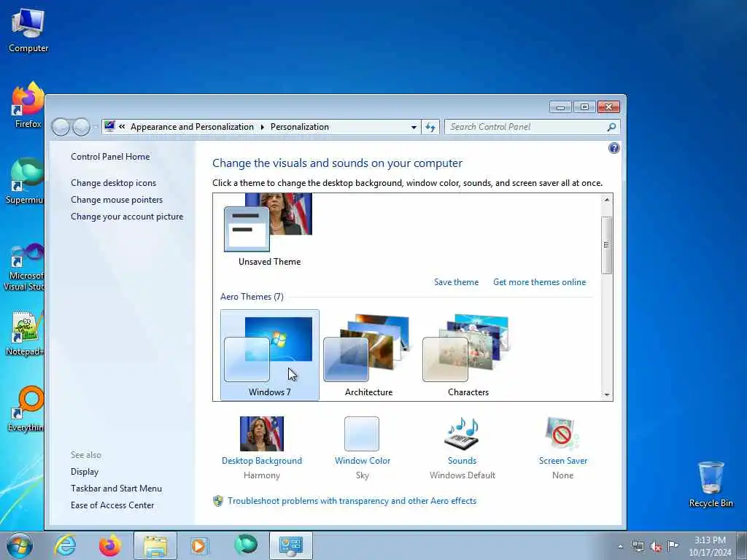Screen dimensions: 747x560
Task: Click Get more themes online
Action: (x=540, y=282)
